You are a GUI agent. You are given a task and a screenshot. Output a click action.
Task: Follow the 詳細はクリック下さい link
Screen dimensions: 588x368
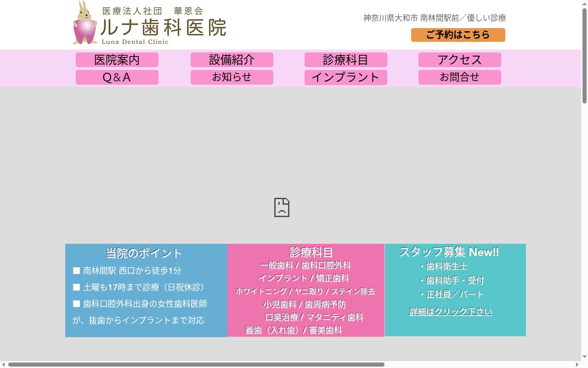coord(451,311)
